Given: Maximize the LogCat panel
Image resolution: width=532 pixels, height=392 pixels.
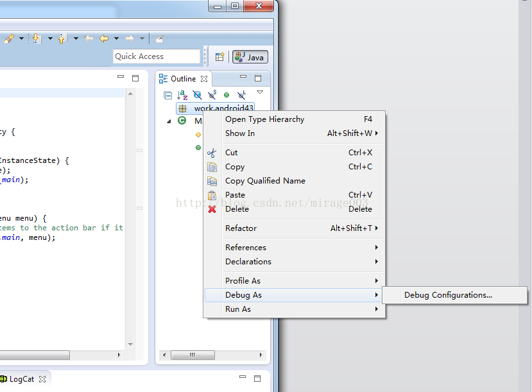Looking at the screenshot, I should (x=257, y=379).
